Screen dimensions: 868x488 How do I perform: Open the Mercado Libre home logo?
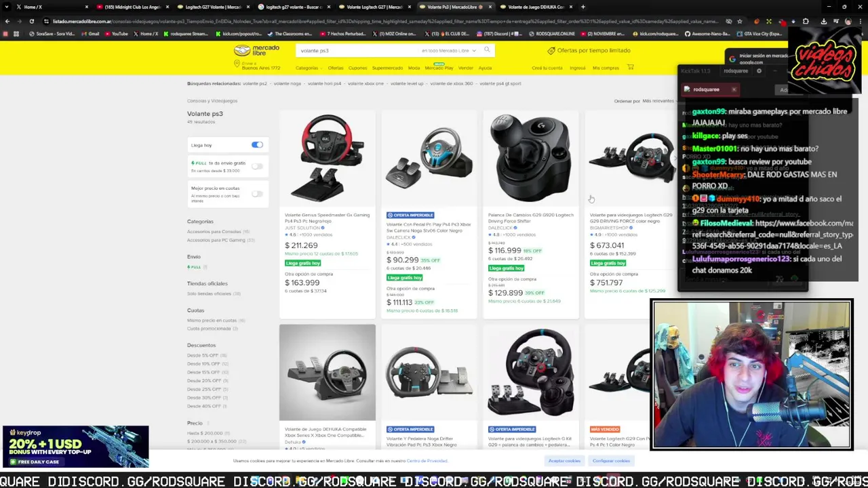tap(256, 50)
